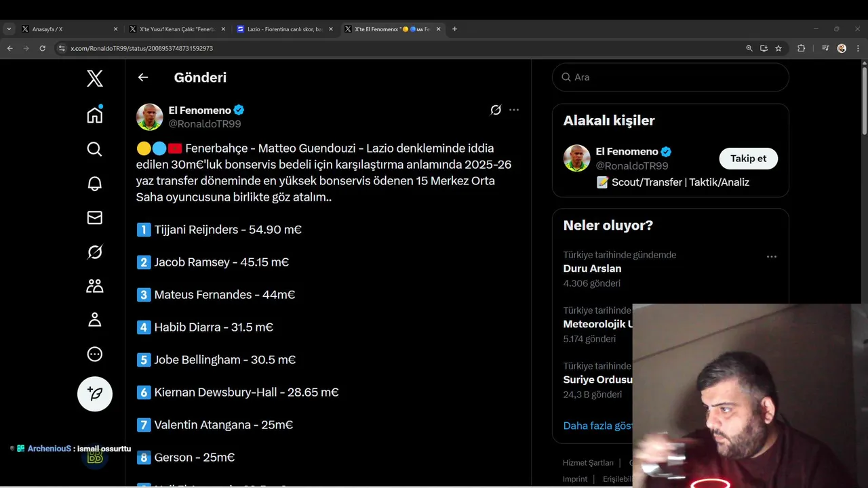Close the Lazio - Fiorentina tab
The height and width of the screenshot is (488, 868).
tap(331, 29)
